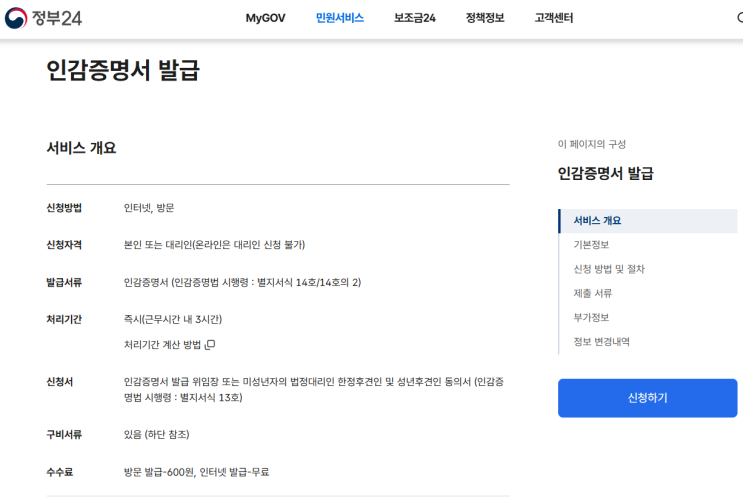This screenshot has height=503, width=743.
Task: Click new-window icon beside 처리기간 계산 방법
Action: tap(210, 345)
